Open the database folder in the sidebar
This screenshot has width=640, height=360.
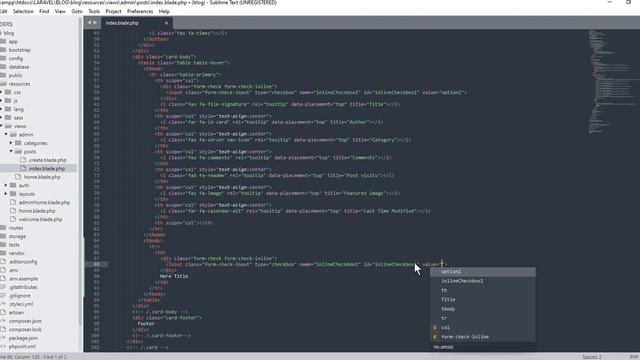pyautogui.click(x=19, y=67)
